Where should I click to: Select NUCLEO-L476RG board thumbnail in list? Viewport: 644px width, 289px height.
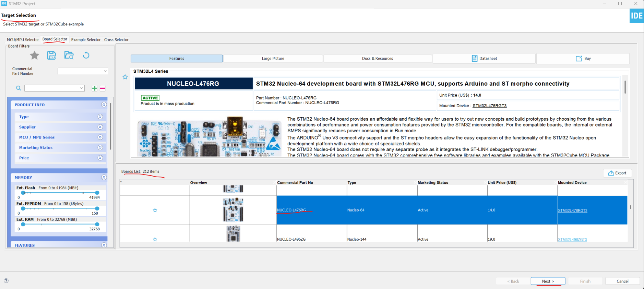233,210
